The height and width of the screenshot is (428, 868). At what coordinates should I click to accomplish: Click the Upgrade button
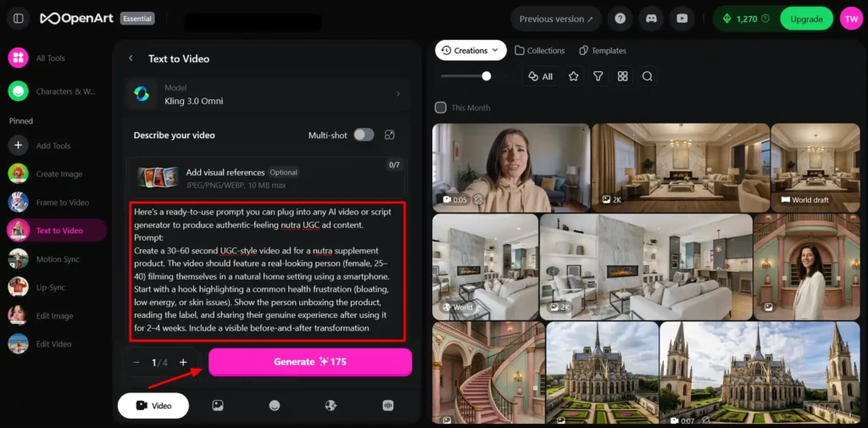807,19
